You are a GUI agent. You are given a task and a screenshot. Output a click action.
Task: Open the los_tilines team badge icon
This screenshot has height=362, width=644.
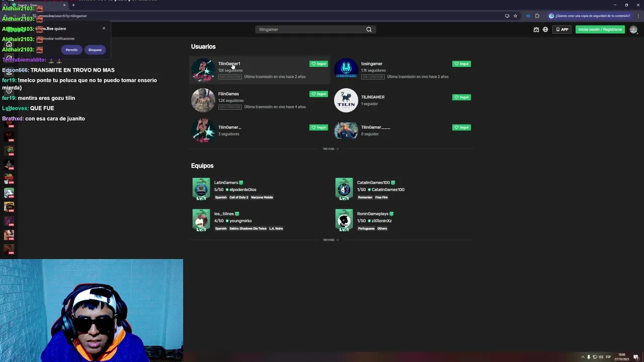(201, 220)
